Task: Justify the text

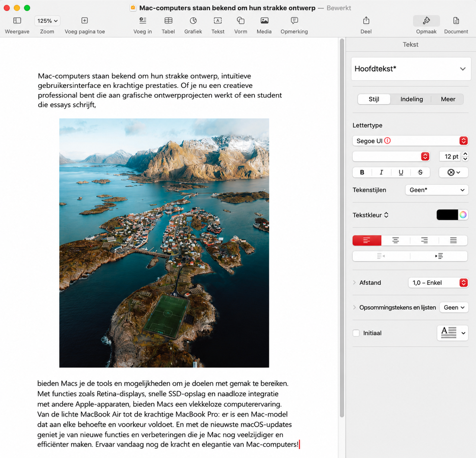Action: tap(453, 240)
